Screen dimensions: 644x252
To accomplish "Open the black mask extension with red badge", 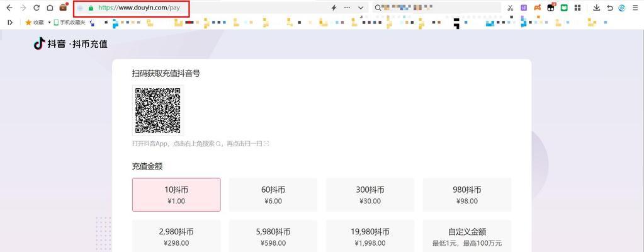I will pos(551,7).
